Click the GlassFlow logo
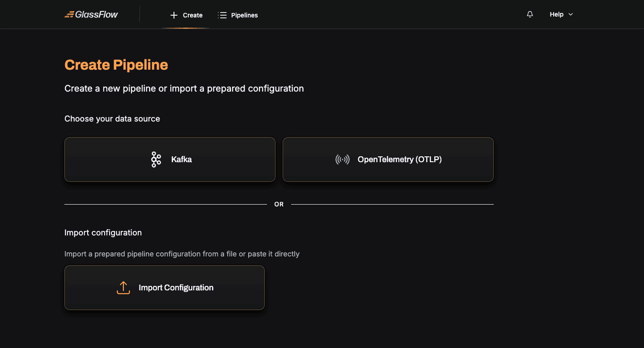644x348 pixels. 91,15
